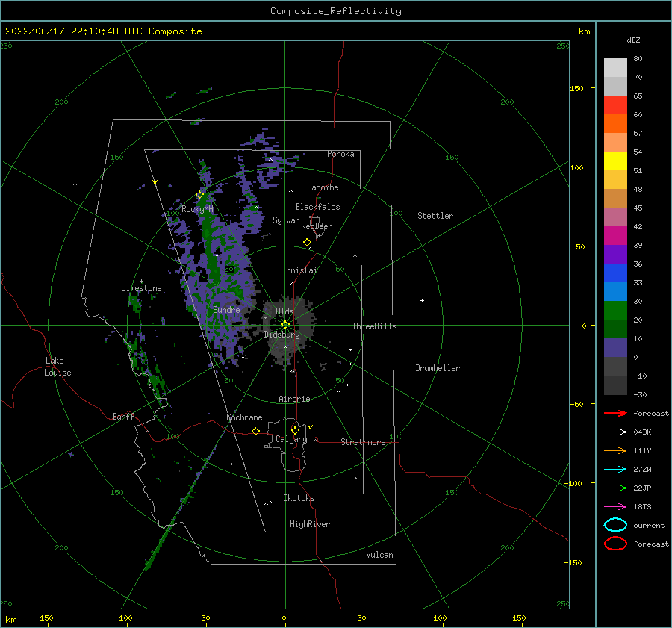Select the green 30 dBZ color swatch
Viewport: 672px width, 628px height.
[x=615, y=311]
